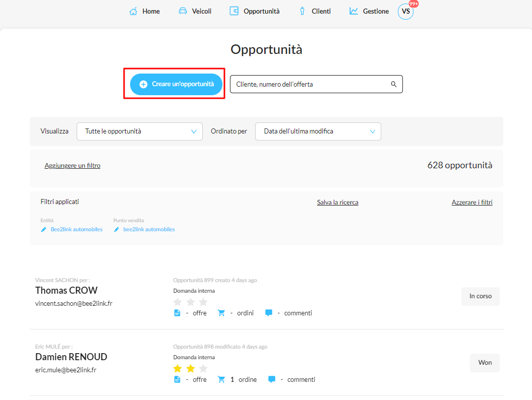Click the Gestione chart icon

coord(353,11)
